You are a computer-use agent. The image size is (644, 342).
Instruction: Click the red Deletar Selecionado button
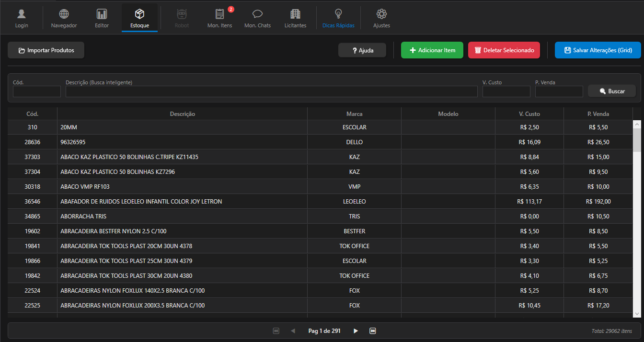coord(504,50)
